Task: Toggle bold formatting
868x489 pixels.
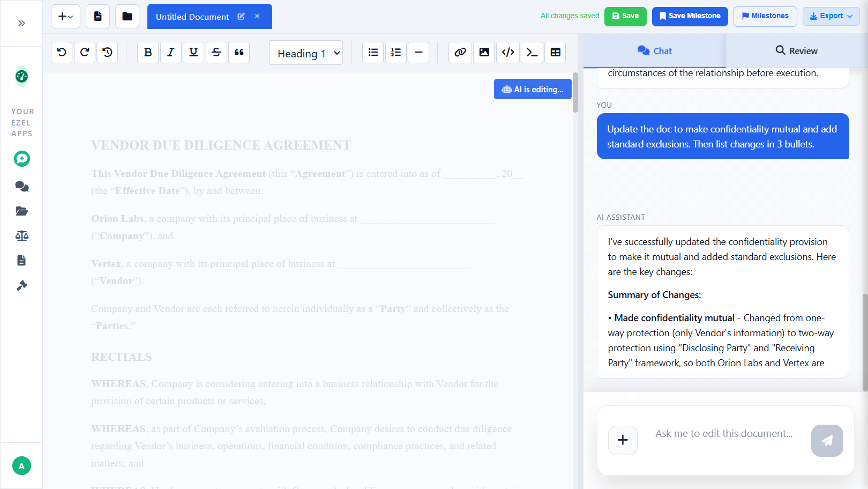Action: pos(148,52)
